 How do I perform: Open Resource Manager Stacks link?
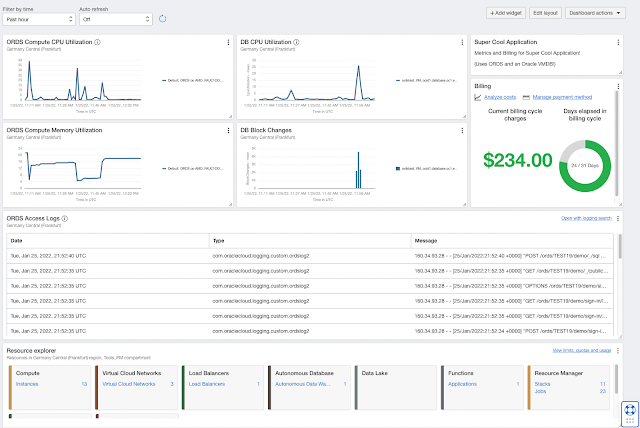click(542, 384)
